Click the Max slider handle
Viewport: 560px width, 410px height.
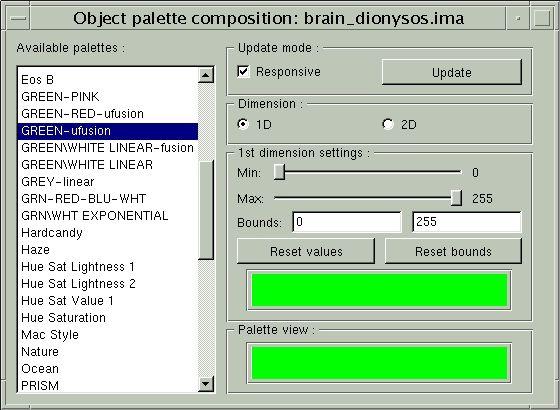pos(456,198)
